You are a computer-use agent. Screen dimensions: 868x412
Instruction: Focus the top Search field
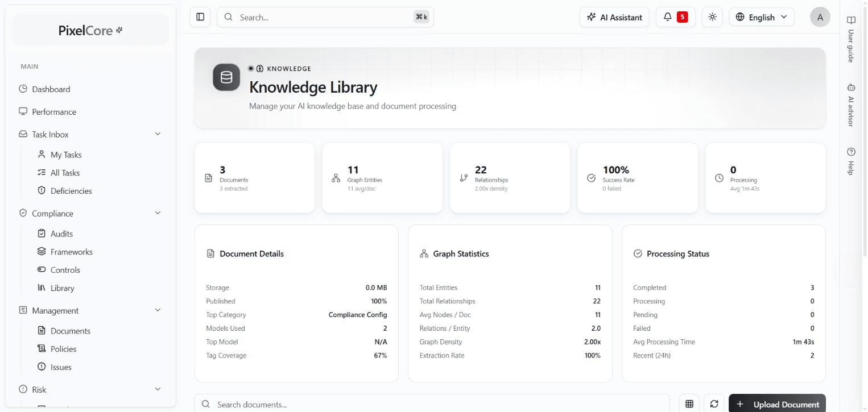(x=325, y=17)
